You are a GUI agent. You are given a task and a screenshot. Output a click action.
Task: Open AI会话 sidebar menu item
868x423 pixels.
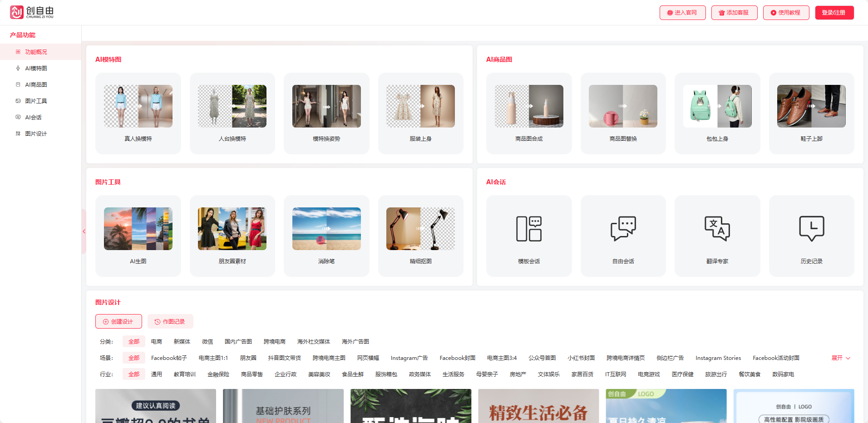(x=41, y=117)
